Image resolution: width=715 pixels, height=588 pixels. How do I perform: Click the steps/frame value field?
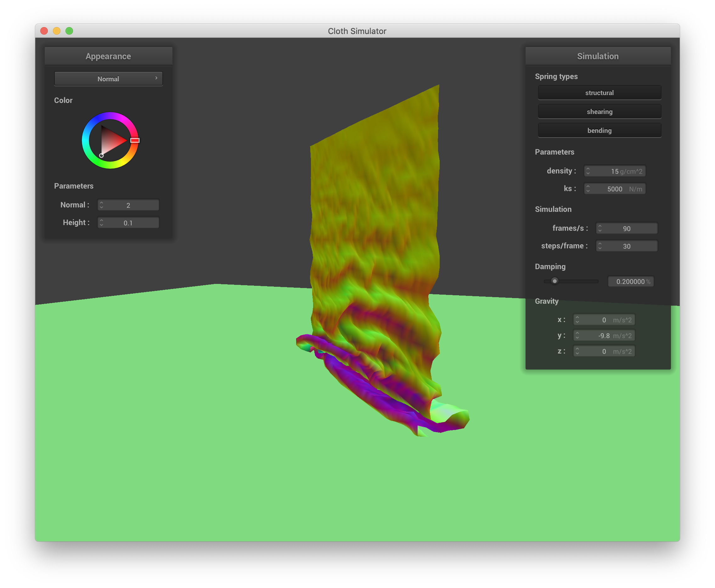(x=627, y=246)
